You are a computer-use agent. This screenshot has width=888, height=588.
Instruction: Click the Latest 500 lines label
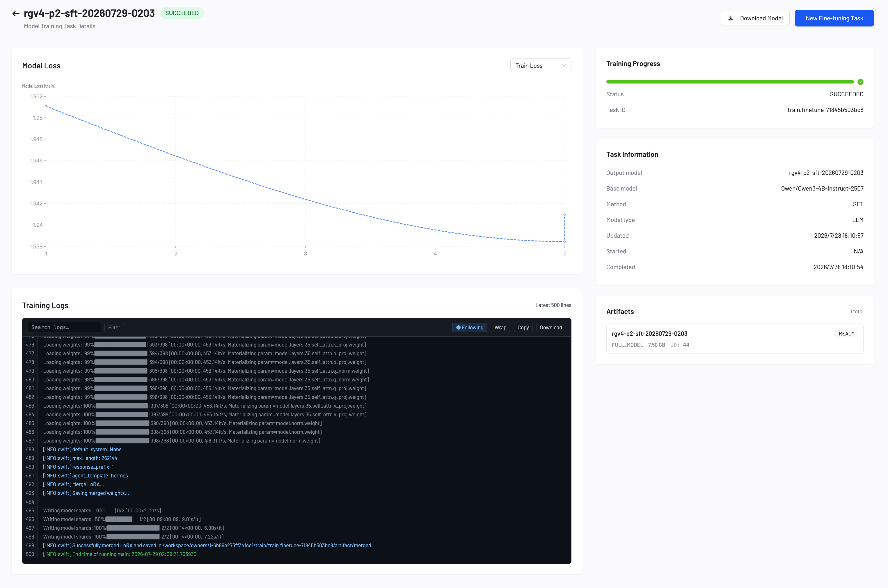click(553, 305)
